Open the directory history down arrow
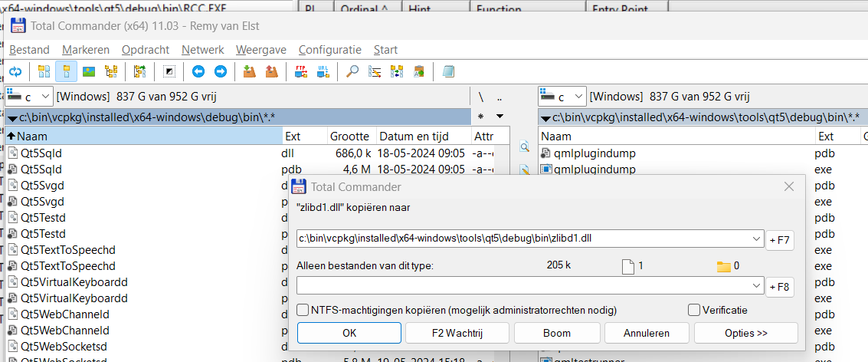The image size is (868, 362). [500, 117]
